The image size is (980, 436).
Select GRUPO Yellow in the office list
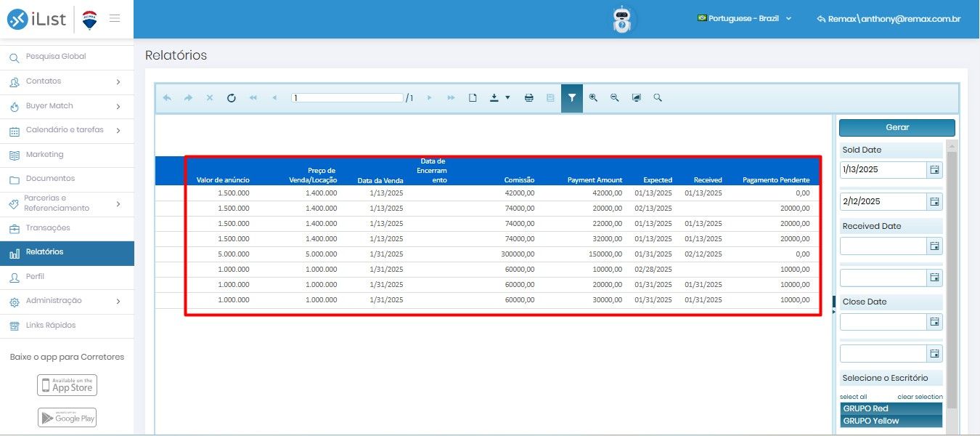(891, 421)
